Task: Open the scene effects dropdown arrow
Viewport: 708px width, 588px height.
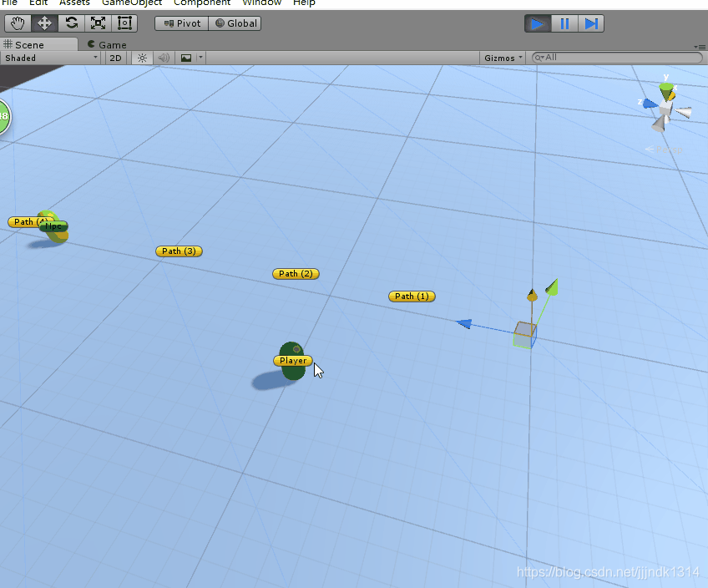Action: (x=200, y=58)
